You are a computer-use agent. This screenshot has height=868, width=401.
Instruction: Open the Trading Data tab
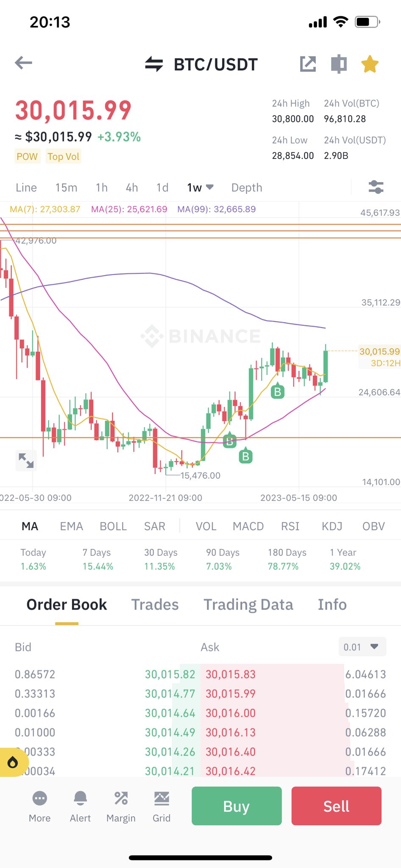click(x=248, y=604)
